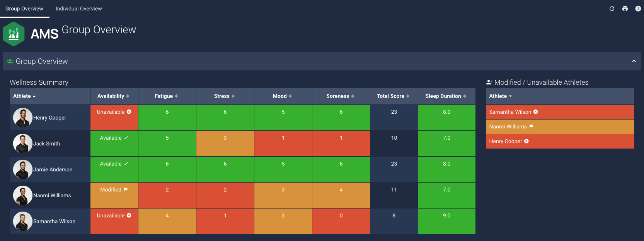Click Samantha Wilson's Soreness cell value 0

pyautogui.click(x=341, y=221)
